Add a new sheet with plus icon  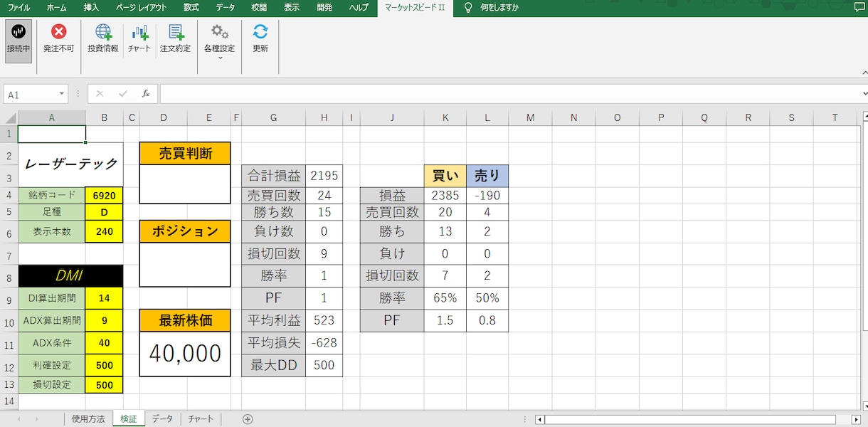click(248, 419)
